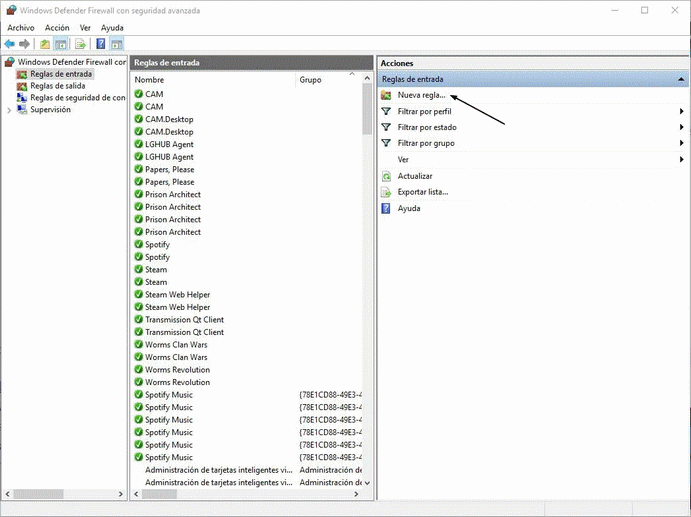
Task: Click the tree pane horizontal scrollbar thumb
Action: coord(38,494)
